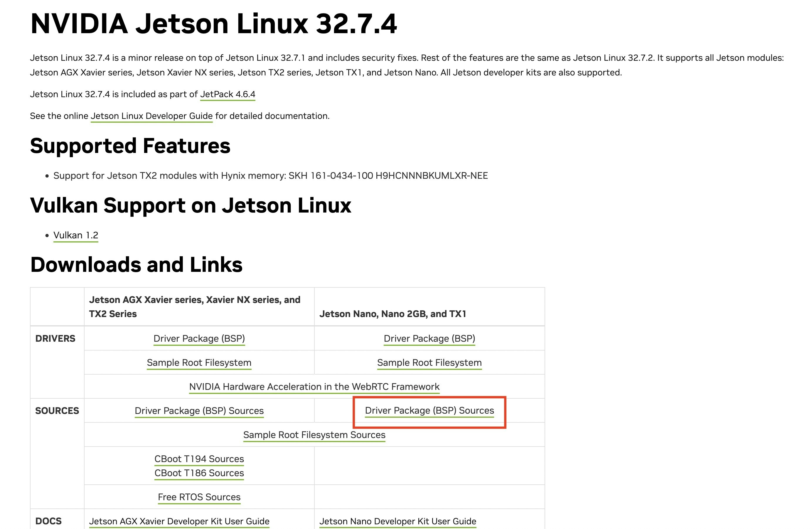Download Driver Package (BSP) for Xavier series
Screen dimensions: 812x529
pos(199,338)
